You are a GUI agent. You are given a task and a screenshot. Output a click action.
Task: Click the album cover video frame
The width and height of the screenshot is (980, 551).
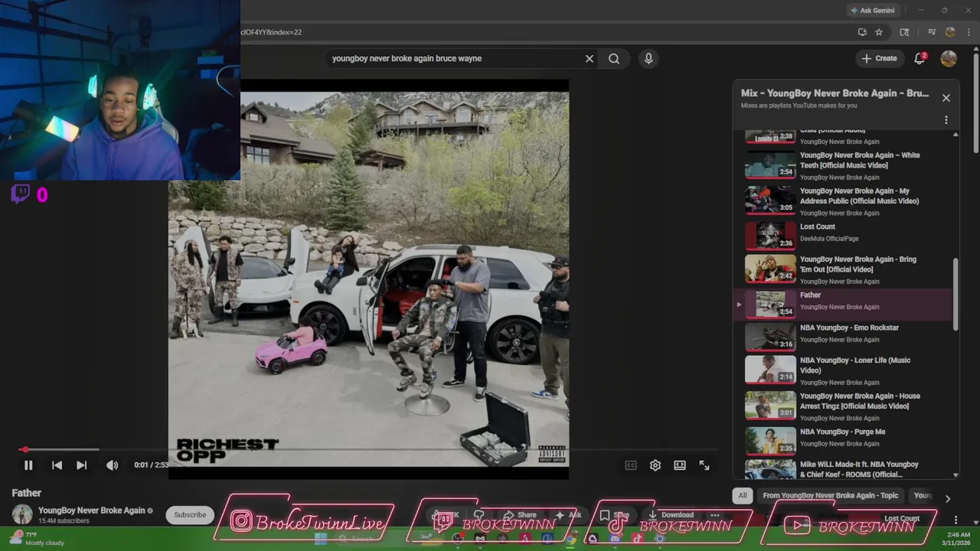point(368,279)
